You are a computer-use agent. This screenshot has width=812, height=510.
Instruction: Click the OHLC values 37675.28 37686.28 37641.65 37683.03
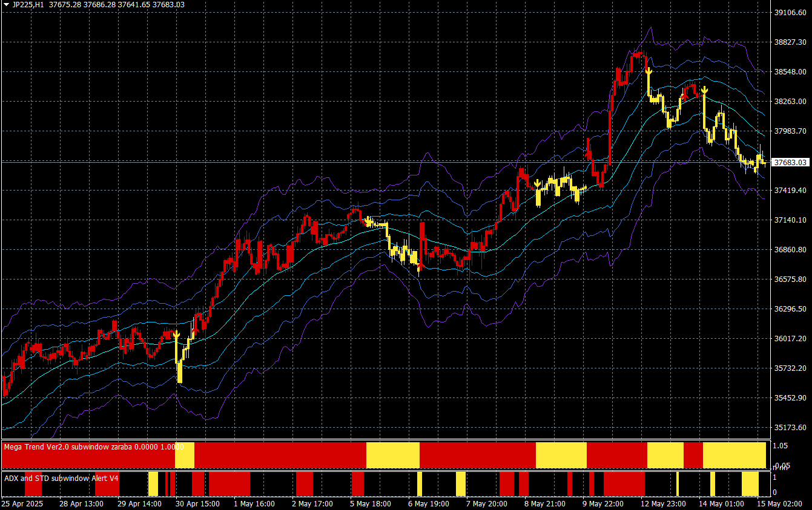[x=118, y=4]
